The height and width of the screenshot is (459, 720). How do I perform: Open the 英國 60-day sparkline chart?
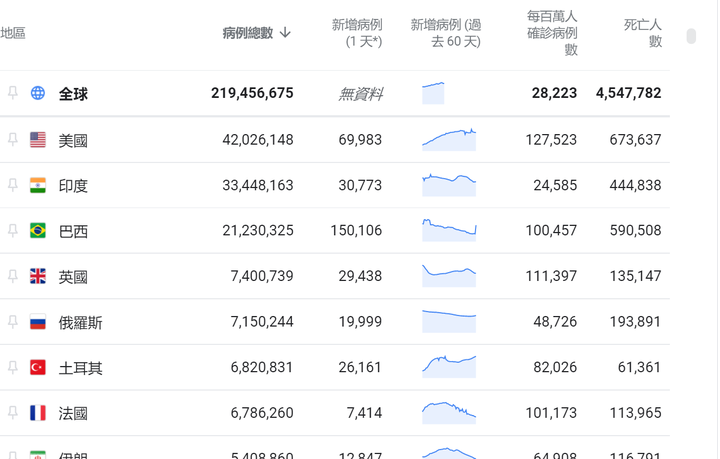[x=449, y=276]
